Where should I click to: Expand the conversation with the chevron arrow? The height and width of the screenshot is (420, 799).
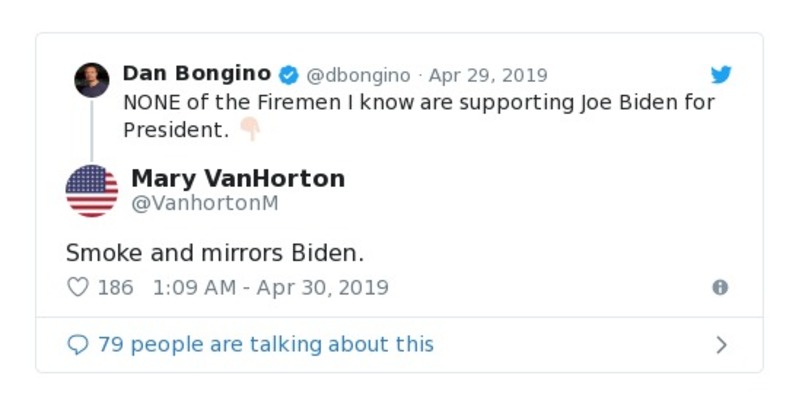point(721,345)
